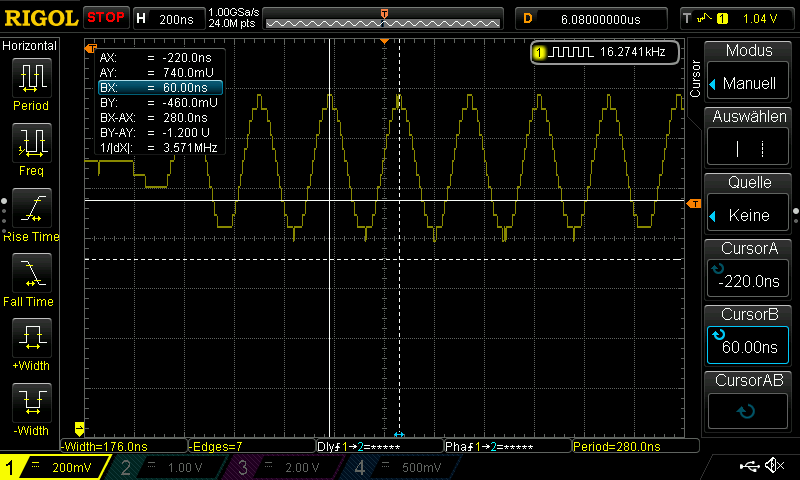Enable channel 3 at 2.00V
The image size is (800, 480).
pyautogui.click(x=285, y=468)
